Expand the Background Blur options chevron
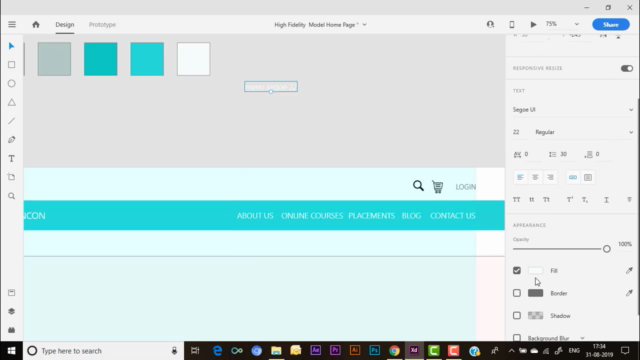This screenshot has height=360, width=640. (x=582, y=338)
